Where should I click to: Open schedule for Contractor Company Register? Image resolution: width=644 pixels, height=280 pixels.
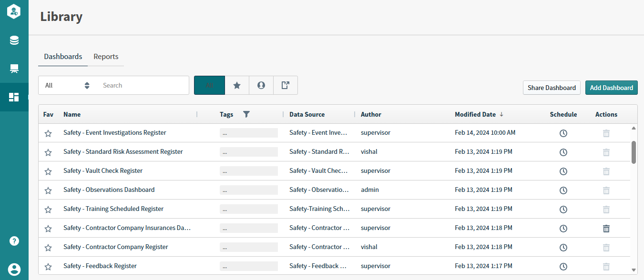[x=563, y=248]
